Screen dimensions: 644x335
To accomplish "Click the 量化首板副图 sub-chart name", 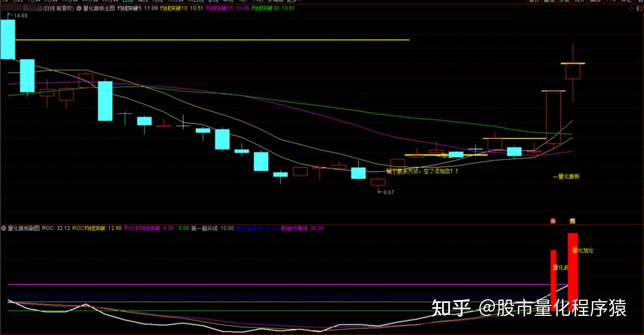I will click(24, 228).
